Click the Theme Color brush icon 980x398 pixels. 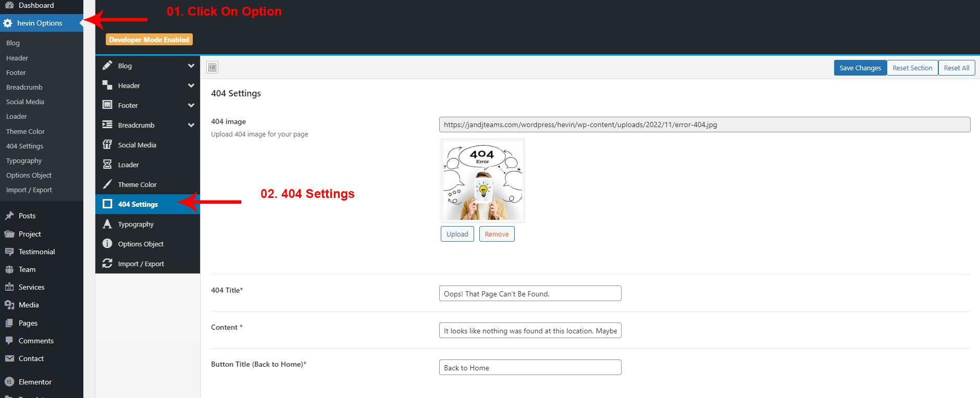107,184
